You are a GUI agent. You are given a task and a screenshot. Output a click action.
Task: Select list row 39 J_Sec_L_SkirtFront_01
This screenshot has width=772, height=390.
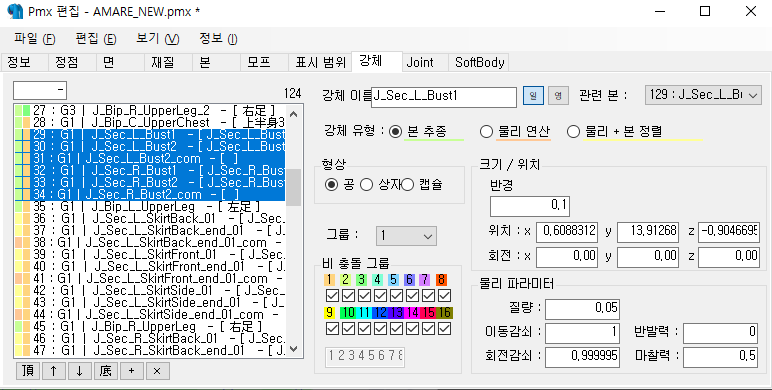(x=150, y=254)
